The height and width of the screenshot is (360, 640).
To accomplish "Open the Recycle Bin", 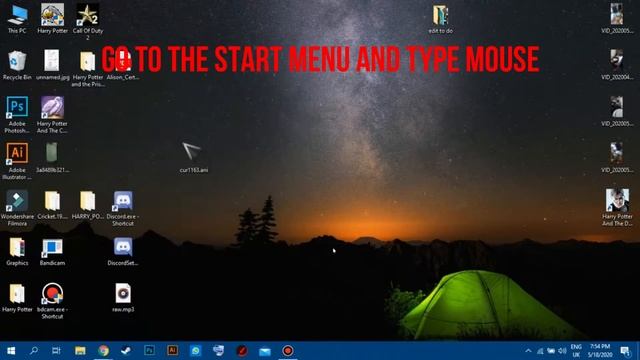I will pos(17,65).
